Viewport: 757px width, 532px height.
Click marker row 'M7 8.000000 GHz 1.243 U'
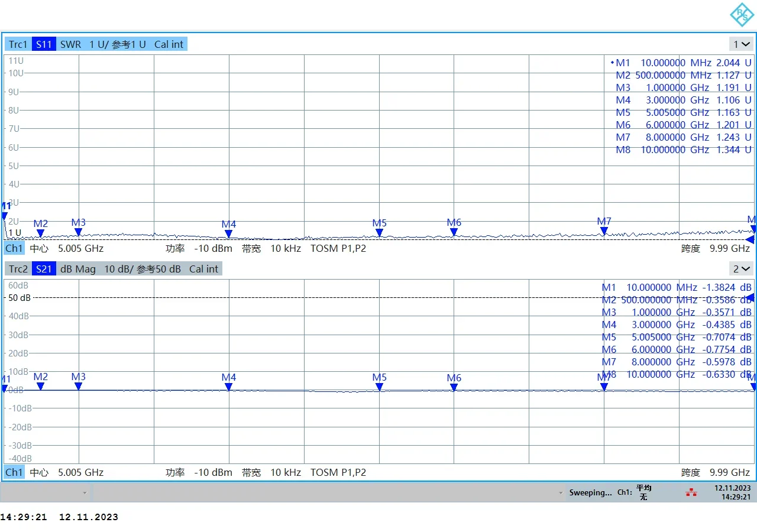683,137
